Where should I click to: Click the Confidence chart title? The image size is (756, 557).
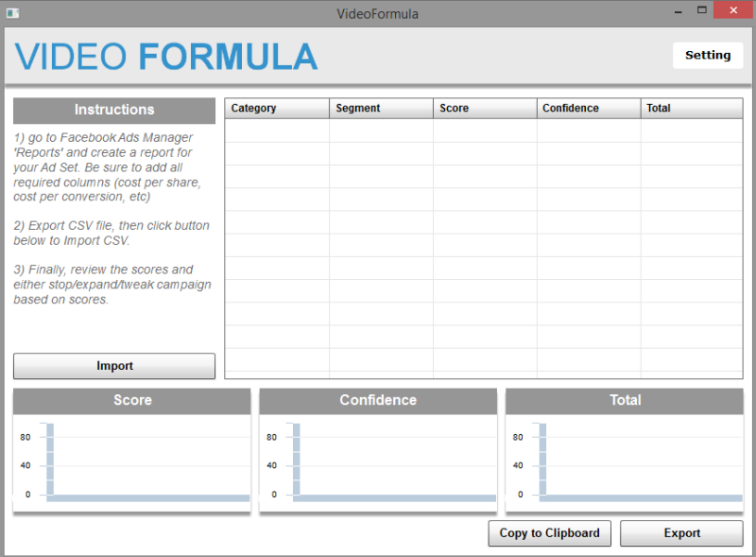tap(378, 401)
